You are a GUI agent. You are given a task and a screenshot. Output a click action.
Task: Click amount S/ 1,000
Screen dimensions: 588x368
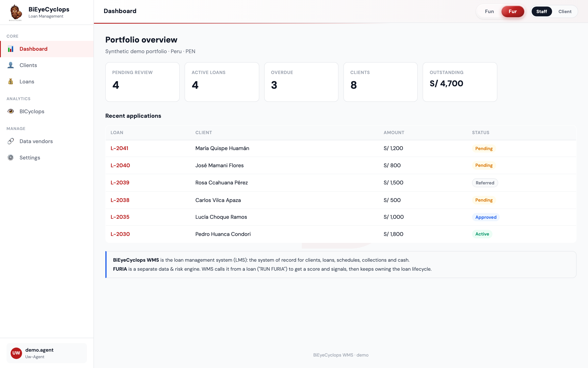(394, 217)
